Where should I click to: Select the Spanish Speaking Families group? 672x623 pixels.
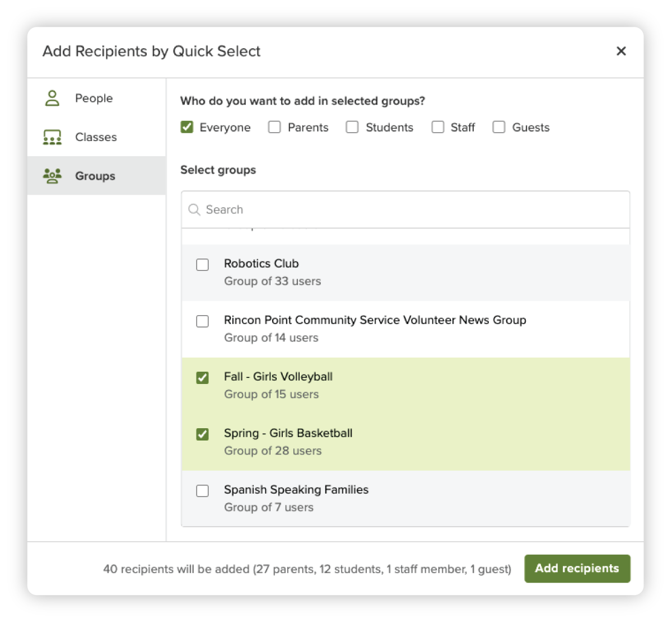click(x=202, y=491)
